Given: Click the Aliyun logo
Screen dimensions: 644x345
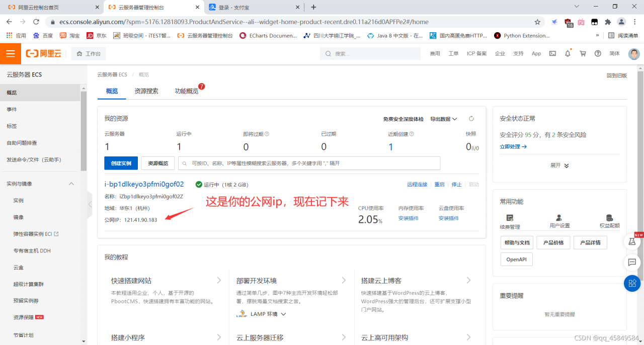Looking at the screenshot, I should (x=44, y=53).
